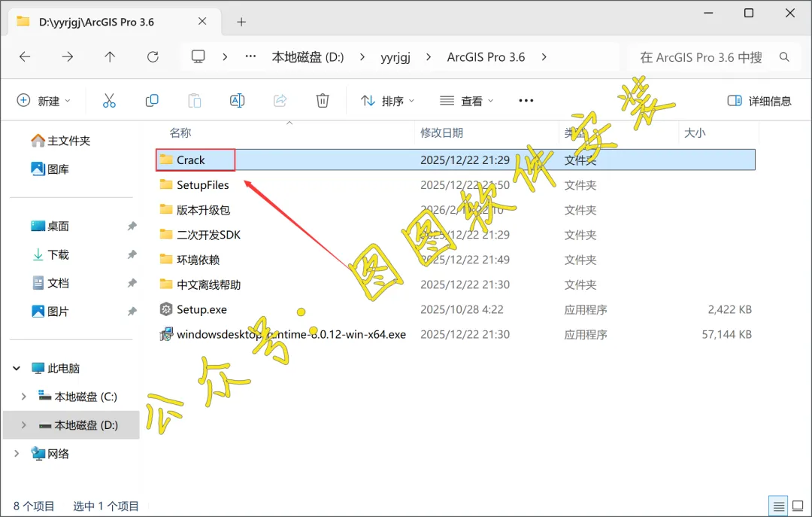Expand 本地磁盘 (D:) tree node
Screen dimensions: 812x517
[24, 425]
